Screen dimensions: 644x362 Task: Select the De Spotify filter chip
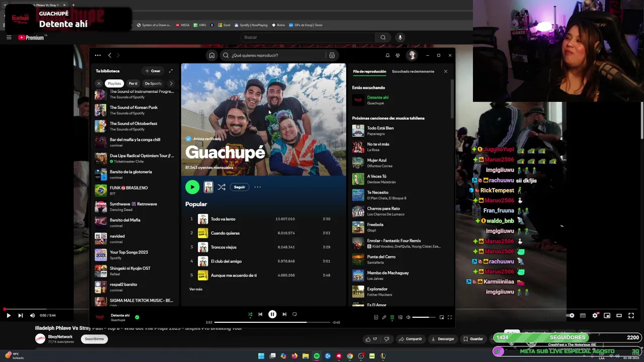[x=153, y=83]
